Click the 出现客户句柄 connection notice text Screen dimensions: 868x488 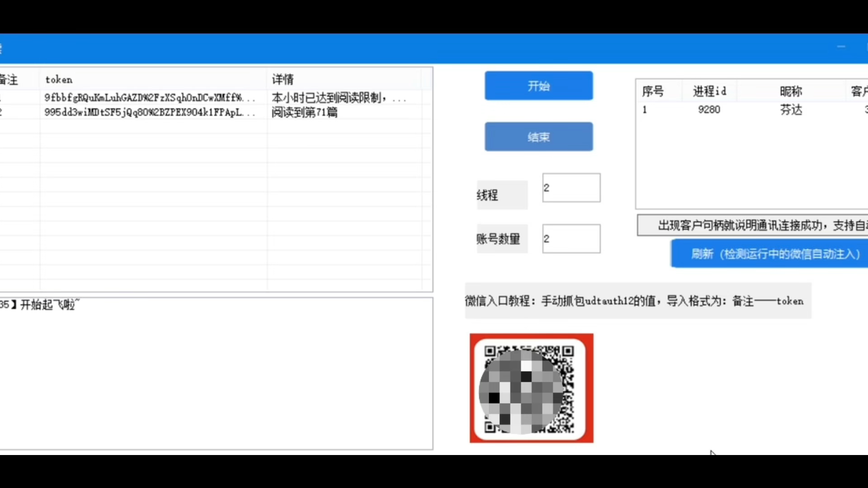[753, 225]
